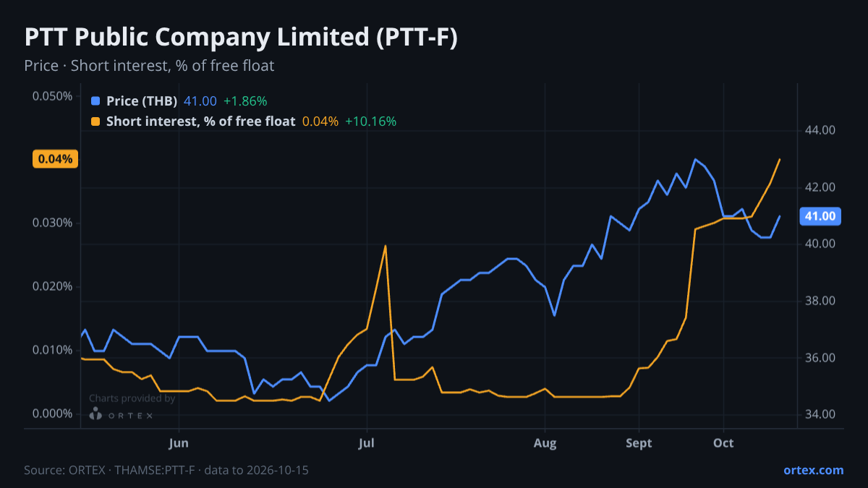Click the Oct x-axis label
Image resolution: width=868 pixels, height=488 pixels.
click(723, 443)
